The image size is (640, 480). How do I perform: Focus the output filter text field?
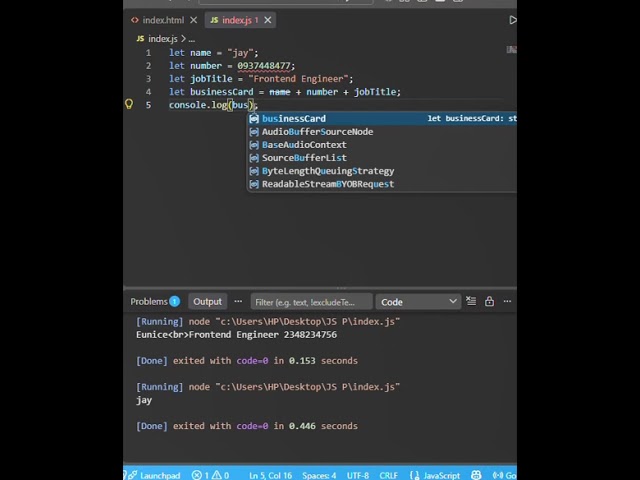(x=311, y=302)
